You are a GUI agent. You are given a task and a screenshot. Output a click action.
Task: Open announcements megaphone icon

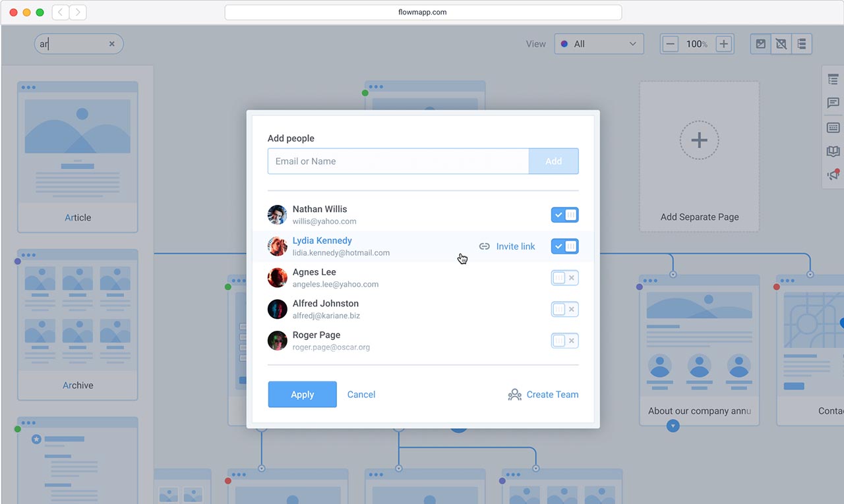click(x=833, y=175)
